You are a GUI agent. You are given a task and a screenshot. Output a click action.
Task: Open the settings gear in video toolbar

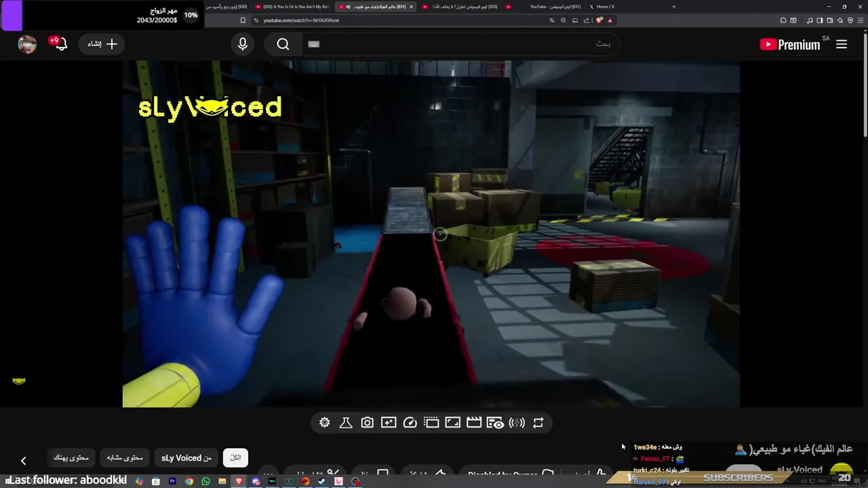(325, 423)
